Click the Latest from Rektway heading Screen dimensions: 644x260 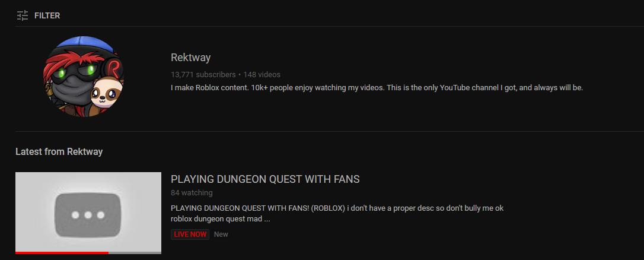coord(59,152)
